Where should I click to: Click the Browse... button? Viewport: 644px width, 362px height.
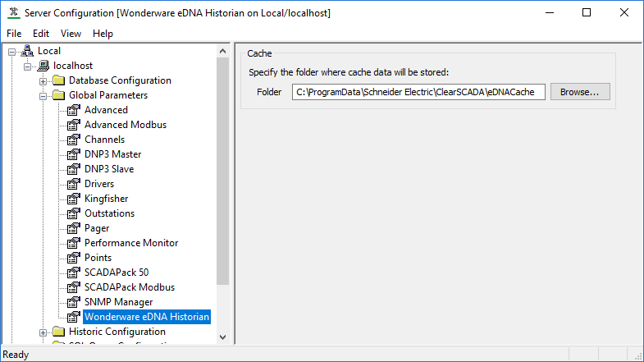[580, 92]
